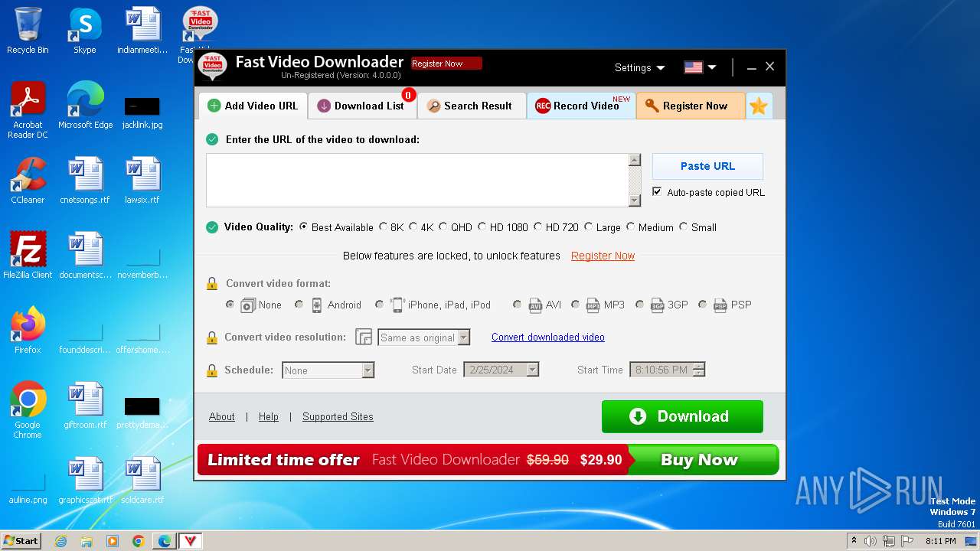Screen dimensions: 980x551
Task: Open giftroom.rtf document on desktop
Action: tap(85, 406)
